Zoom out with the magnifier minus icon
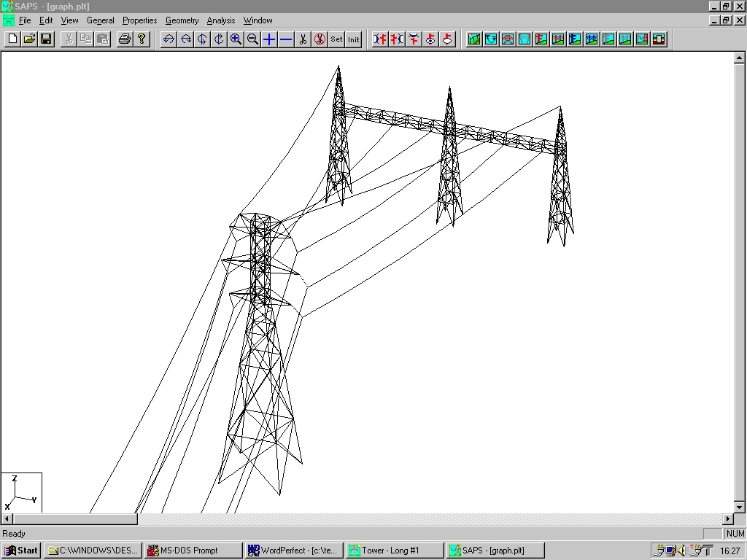This screenshot has height=560, width=747. click(x=252, y=39)
